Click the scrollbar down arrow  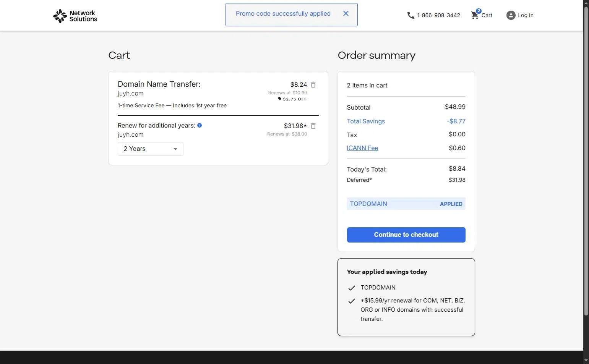pyautogui.click(x=586, y=360)
